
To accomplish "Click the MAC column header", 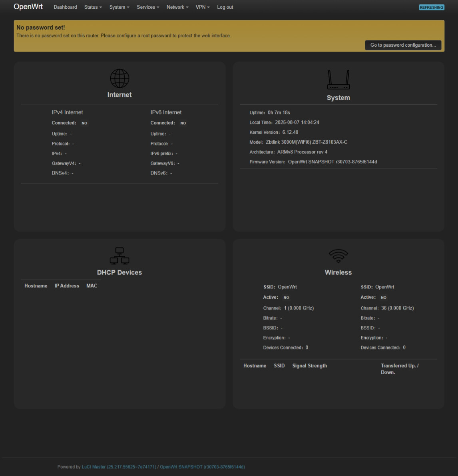I will (92, 286).
